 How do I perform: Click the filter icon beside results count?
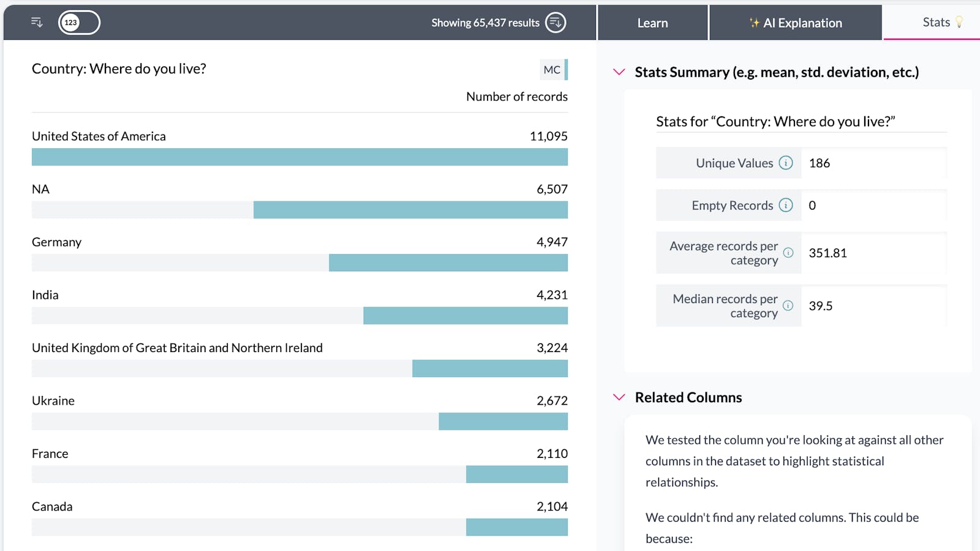[x=555, y=23]
